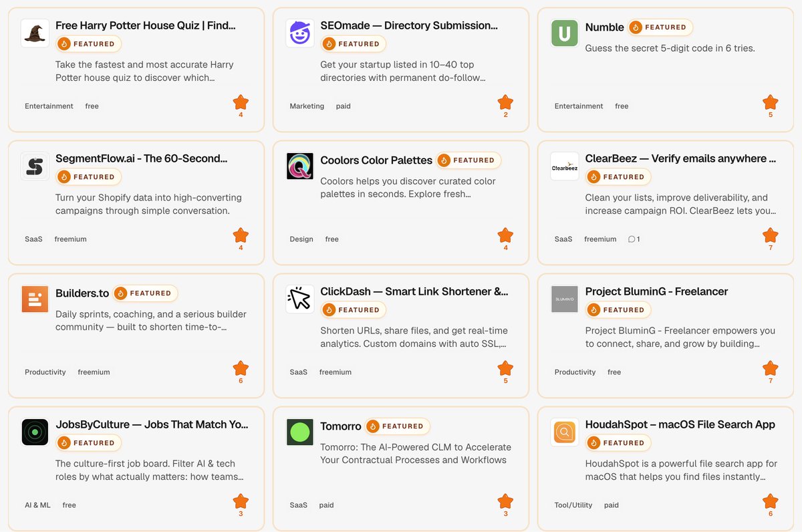802x532 pixels.
Task: Open HoudahSpot – macOS File Search title
Action: [680, 424]
